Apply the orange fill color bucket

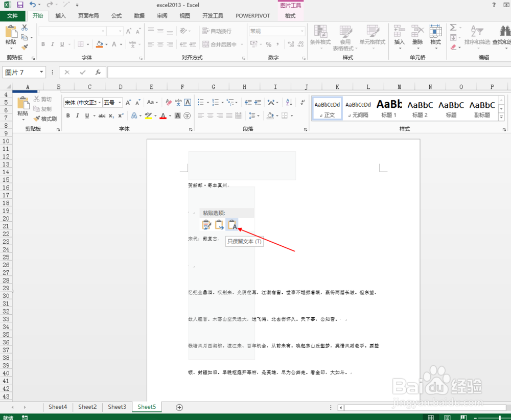[x=100, y=44]
